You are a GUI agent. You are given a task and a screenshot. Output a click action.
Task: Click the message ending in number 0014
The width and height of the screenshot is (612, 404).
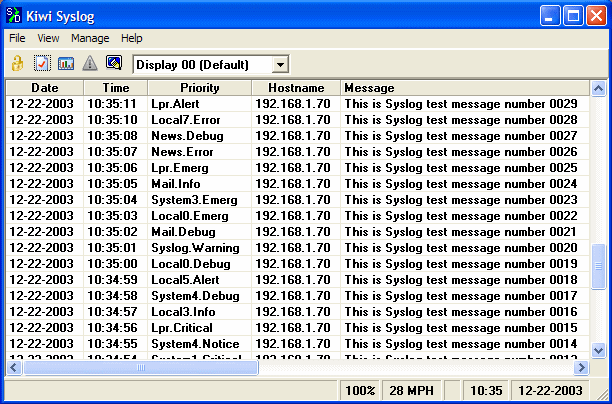tap(465, 344)
